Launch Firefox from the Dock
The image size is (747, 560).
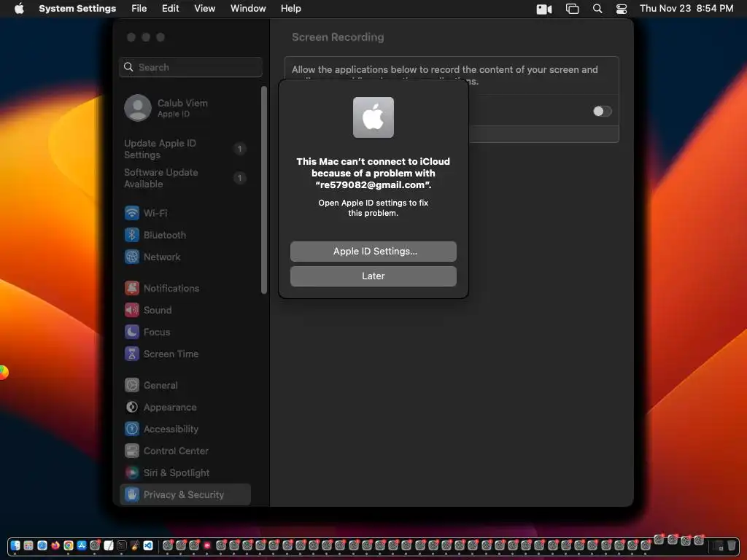point(55,545)
